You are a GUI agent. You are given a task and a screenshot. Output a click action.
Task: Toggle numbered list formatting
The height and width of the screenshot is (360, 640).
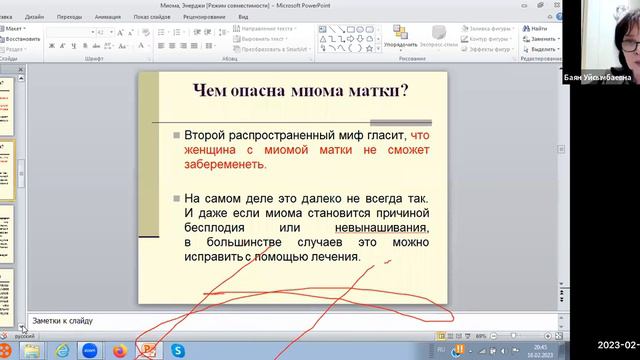pos(177,32)
